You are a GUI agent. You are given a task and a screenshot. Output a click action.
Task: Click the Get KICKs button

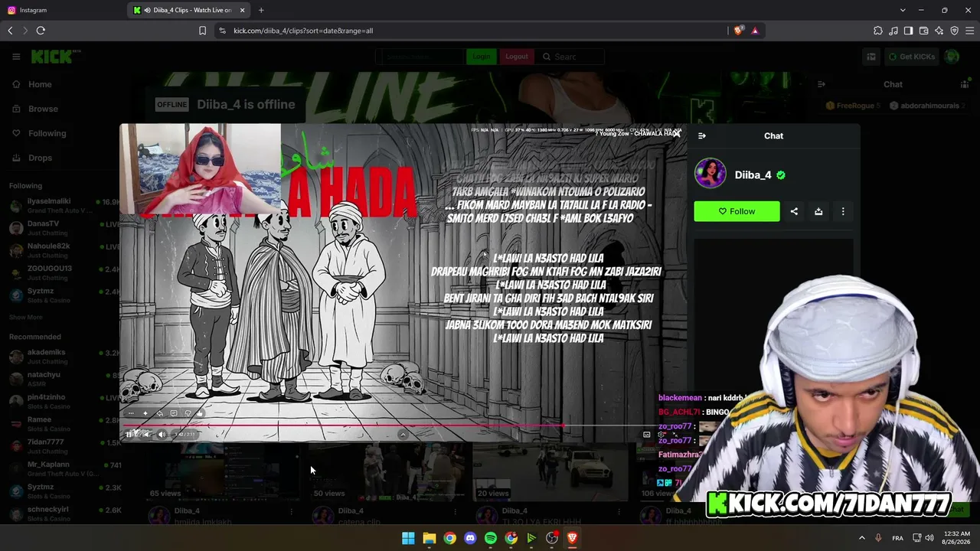tap(911, 57)
